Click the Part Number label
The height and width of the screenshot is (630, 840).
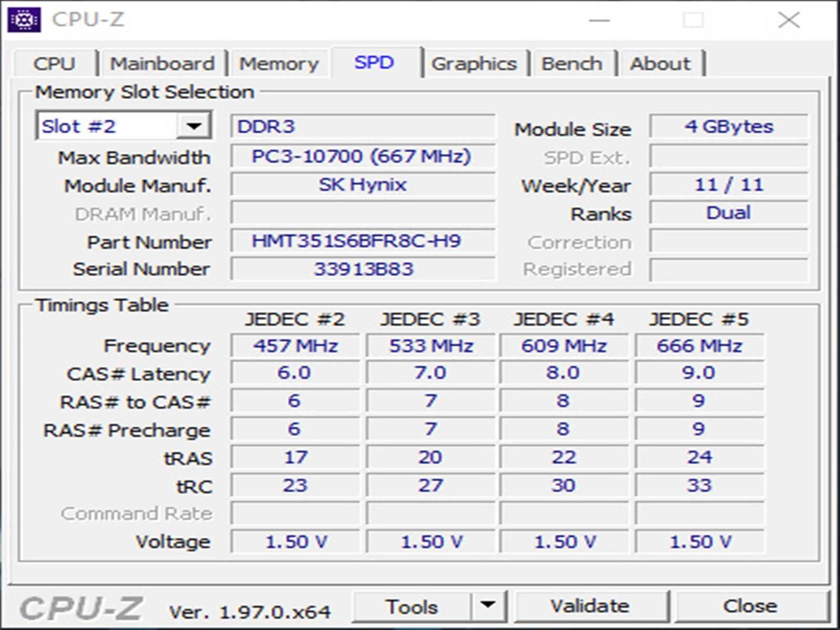click(149, 242)
